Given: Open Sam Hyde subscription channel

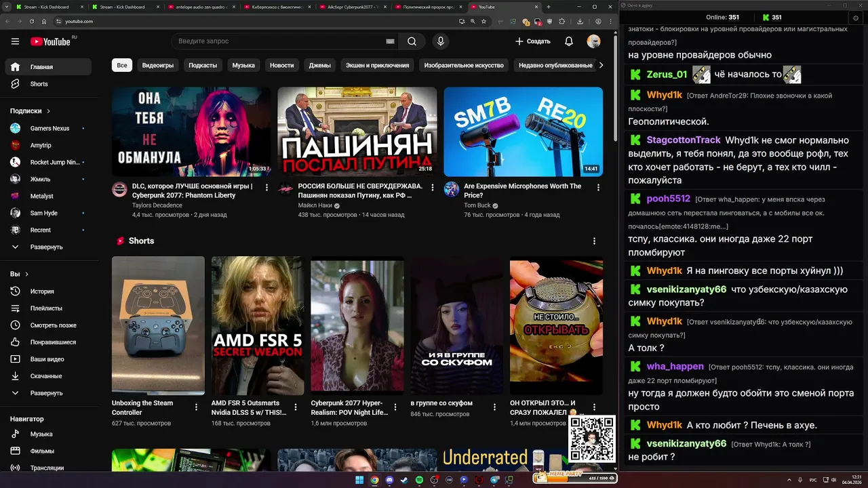Looking at the screenshot, I should point(48,213).
